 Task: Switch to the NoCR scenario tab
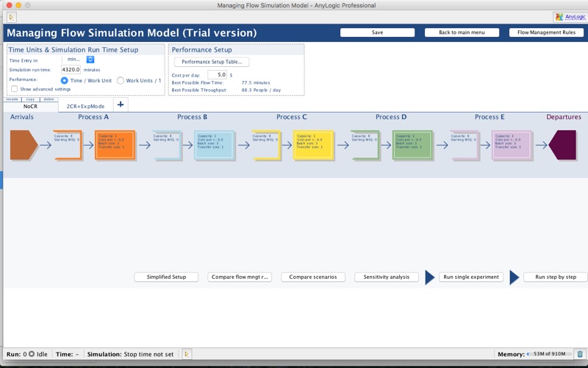pos(30,106)
